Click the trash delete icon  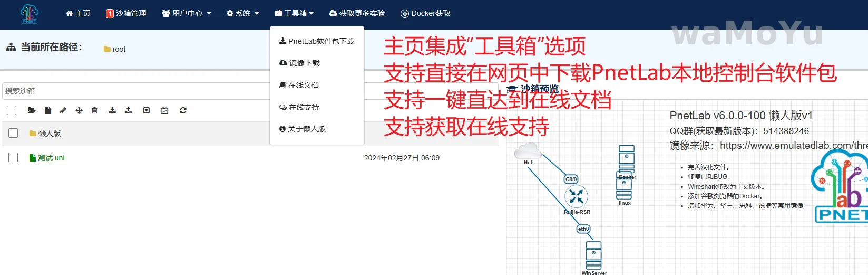pyautogui.click(x=95, y=110)
